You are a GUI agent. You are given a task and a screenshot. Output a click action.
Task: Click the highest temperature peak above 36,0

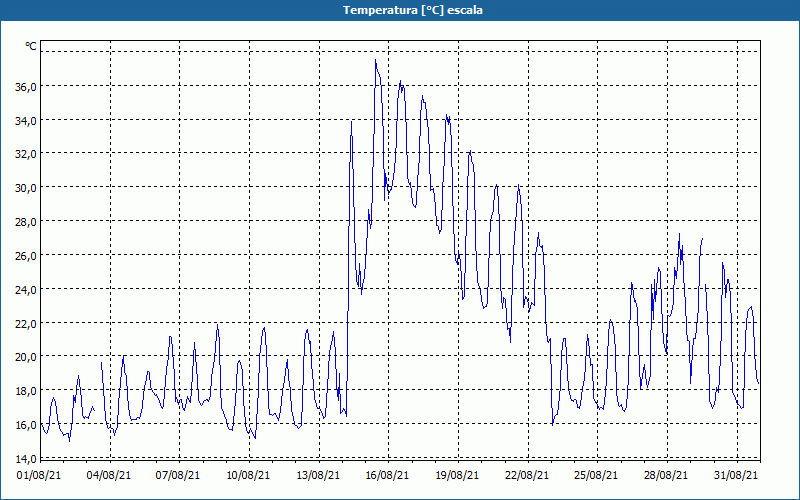click(x=376, y=61)
